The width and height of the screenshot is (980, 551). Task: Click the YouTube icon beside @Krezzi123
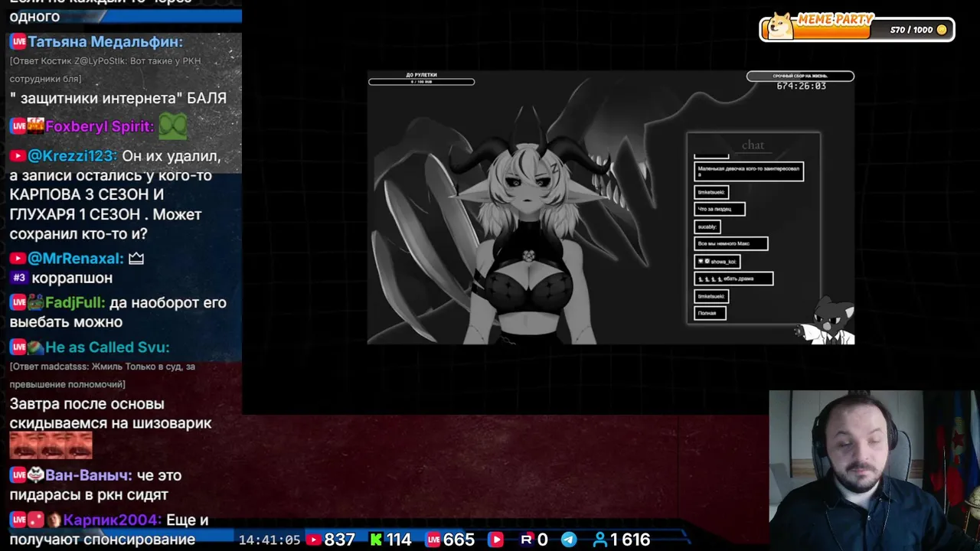click(x=18, y=156)
